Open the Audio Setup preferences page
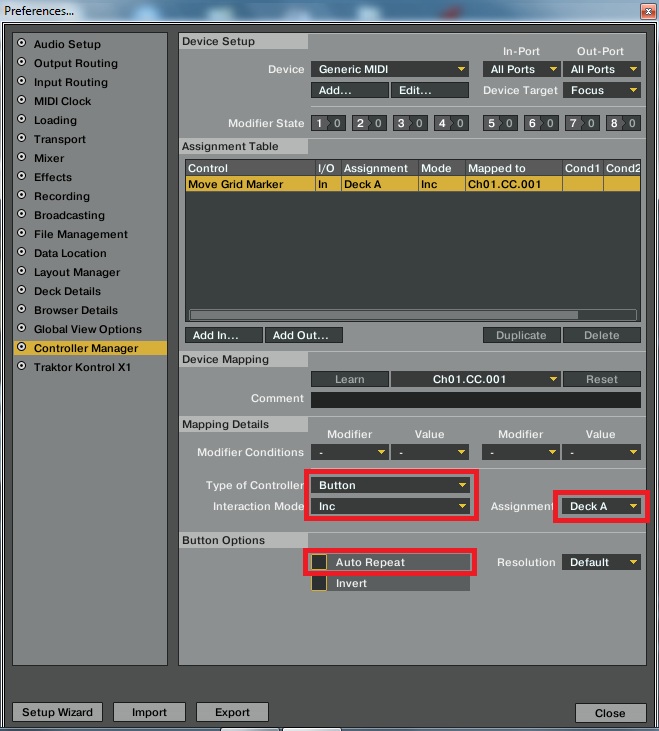The height and width of the screenshot is (731, 659). tap(67, 44)
